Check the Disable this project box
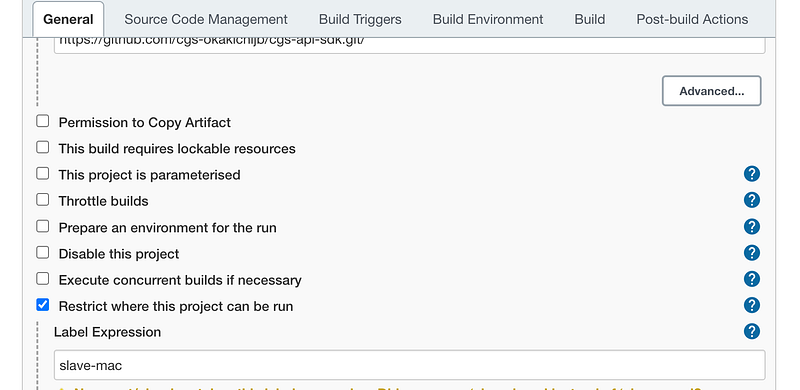Image resolution: width=800 pixels, height=390 pixels. pos(43,253)
